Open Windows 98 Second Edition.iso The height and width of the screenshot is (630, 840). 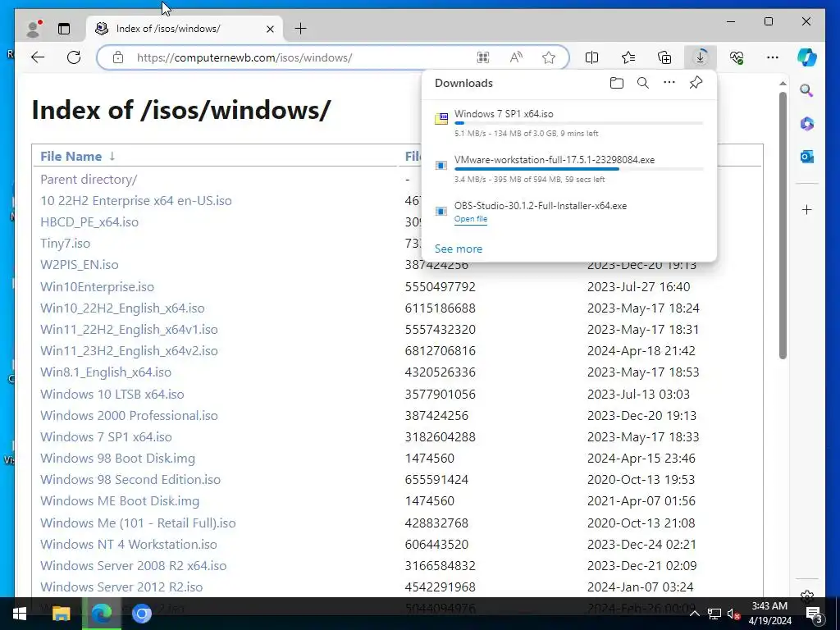pos(130,479)
